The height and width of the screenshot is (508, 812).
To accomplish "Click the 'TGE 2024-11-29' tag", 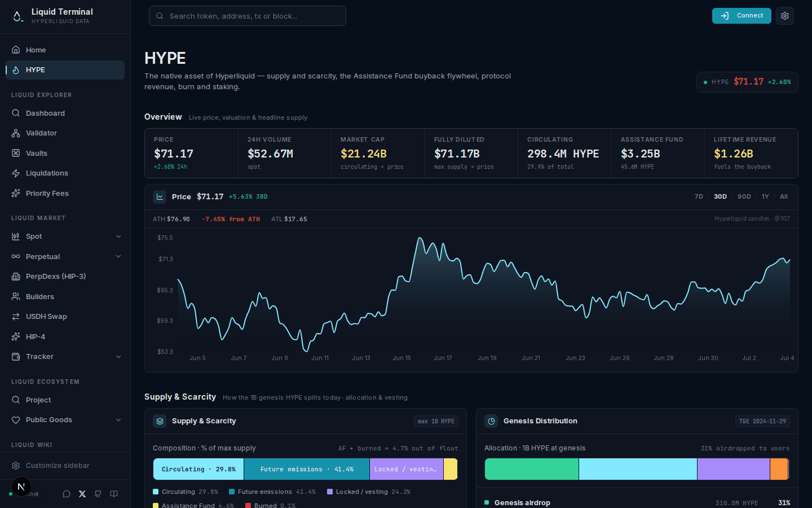I will pyautogui.click(x=763, y=421).
